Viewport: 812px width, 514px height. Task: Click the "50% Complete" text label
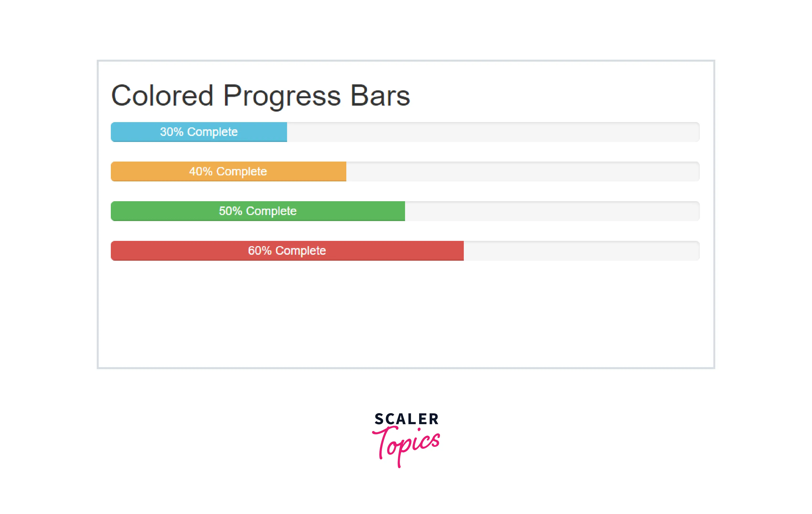click(x=258, y=211)
